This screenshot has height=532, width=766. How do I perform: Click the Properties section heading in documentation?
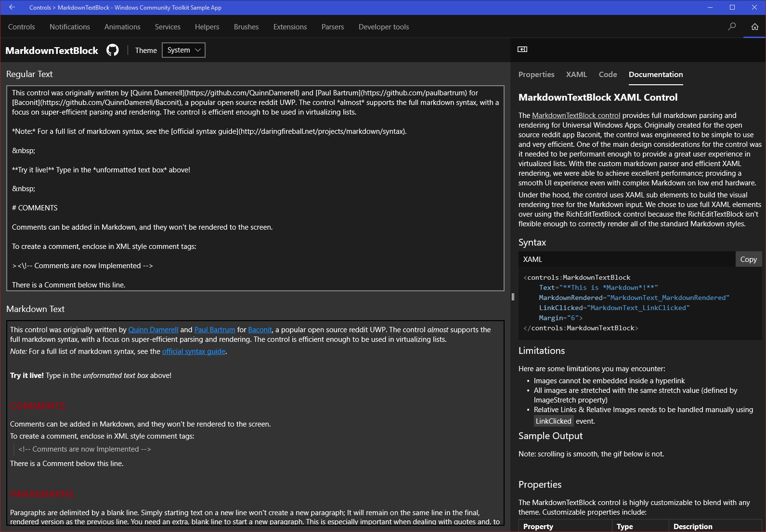tap(540, 484)
